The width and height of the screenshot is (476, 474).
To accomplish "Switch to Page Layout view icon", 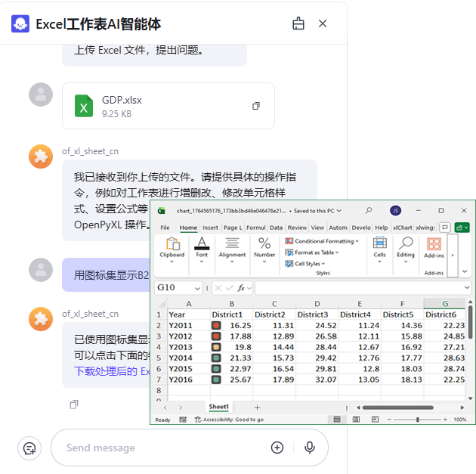I will (356, 420).
